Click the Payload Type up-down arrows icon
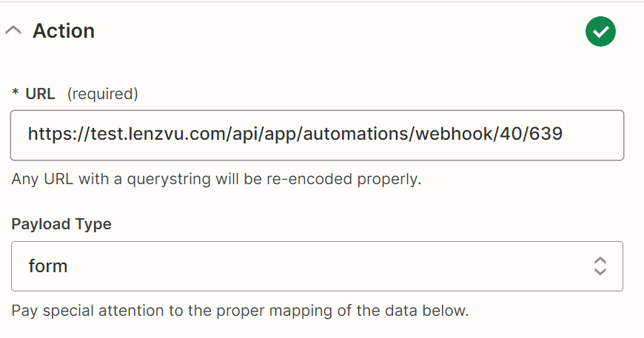The image size is (644, 338). tap(600, 266)
